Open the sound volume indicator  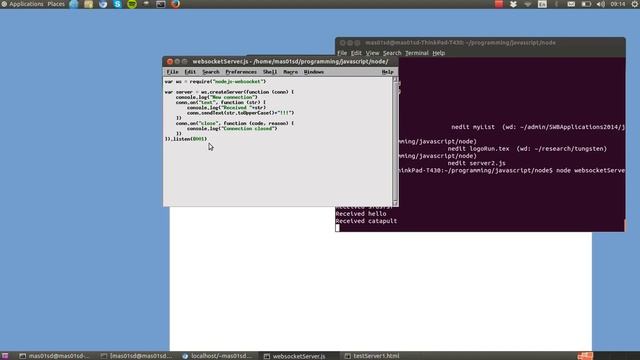(600, 4)
